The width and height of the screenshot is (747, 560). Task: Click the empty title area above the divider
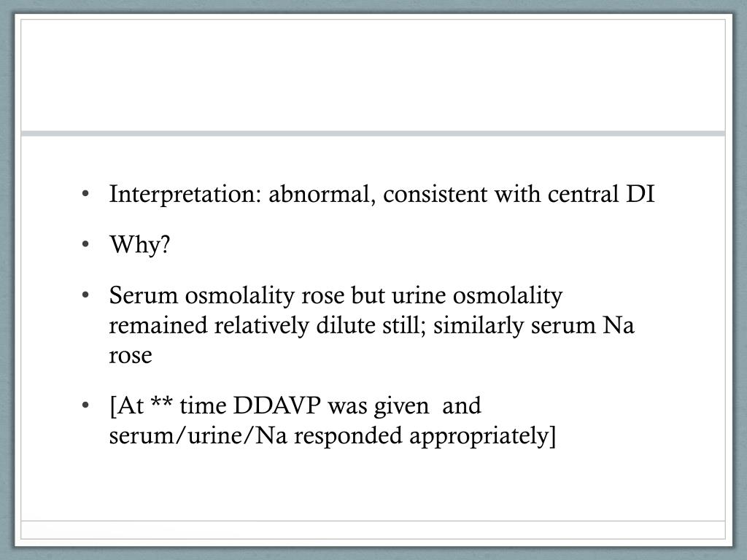[373, 75]
